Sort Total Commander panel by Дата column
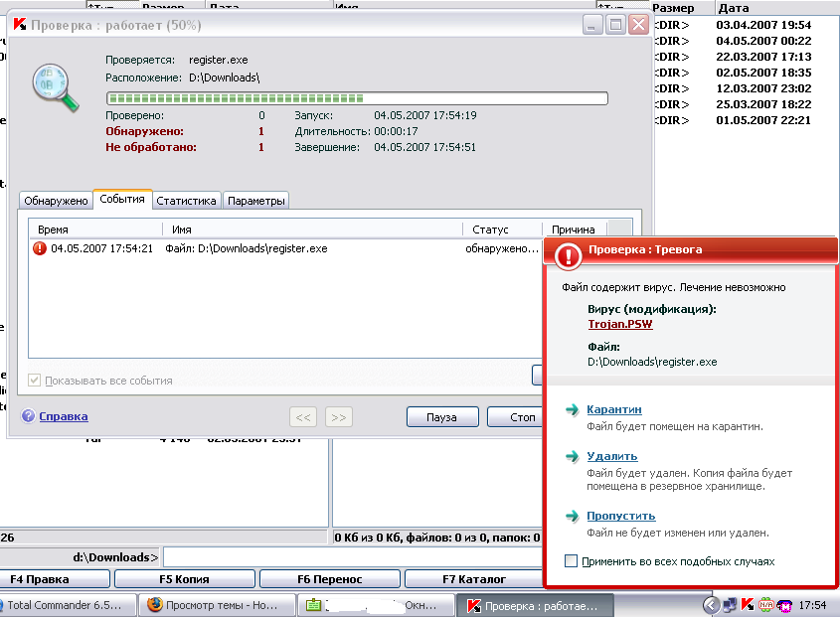This screenshot has height=617, width=840. coord(776,8)
